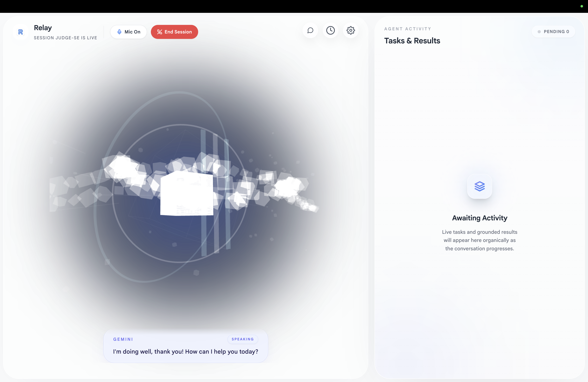The image size is (588, 382).
Task: Open settings via the gear icon
Action: [351, 30]
